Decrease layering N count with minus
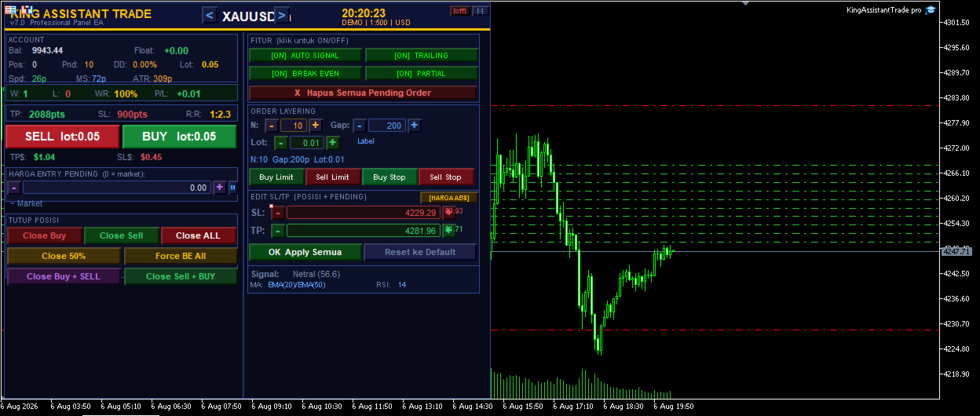The image size is (980, 416). click(271, 126)
